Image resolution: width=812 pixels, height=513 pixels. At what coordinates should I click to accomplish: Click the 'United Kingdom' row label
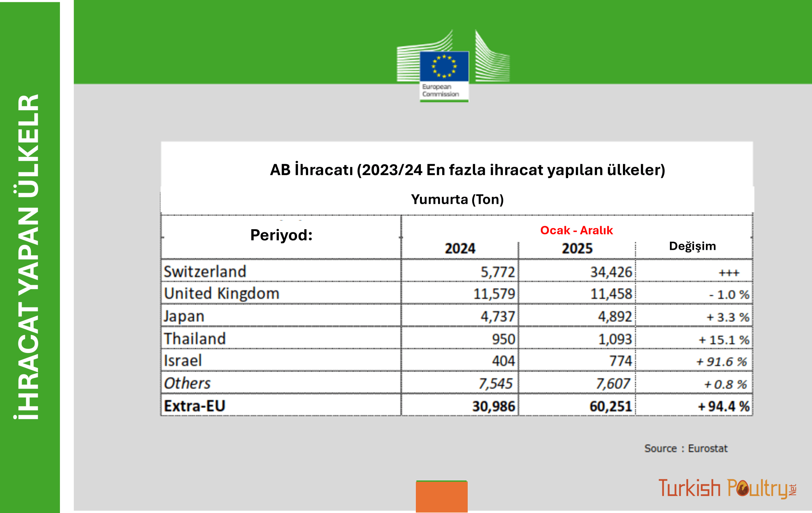coord(221,294)
